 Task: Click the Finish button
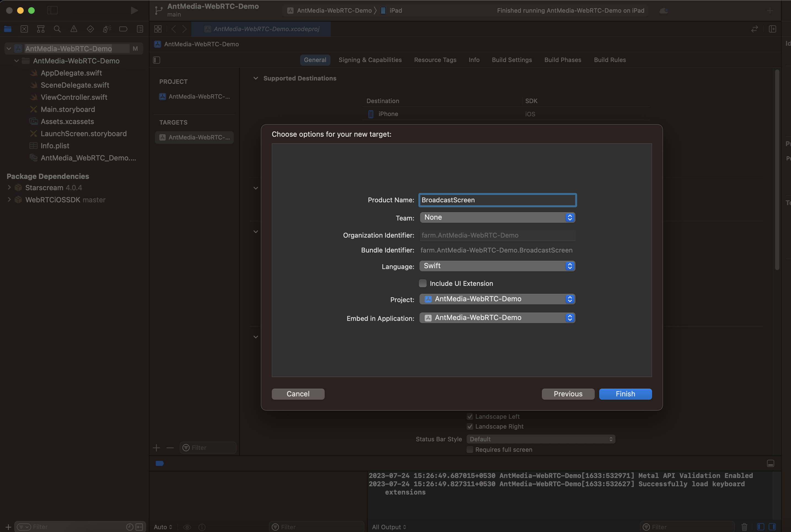point(625,394)
